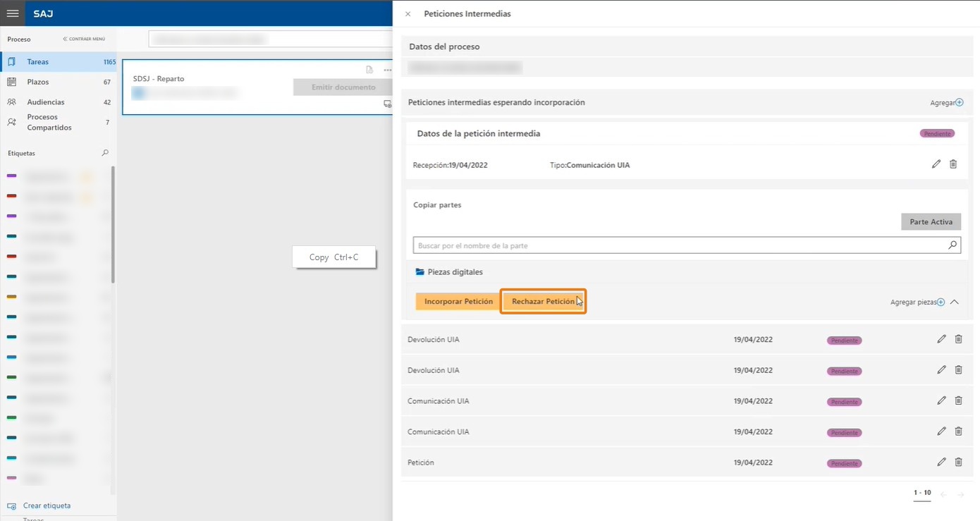
Task: Open the SAJ hamburger menu
Action: click(13, 13)
